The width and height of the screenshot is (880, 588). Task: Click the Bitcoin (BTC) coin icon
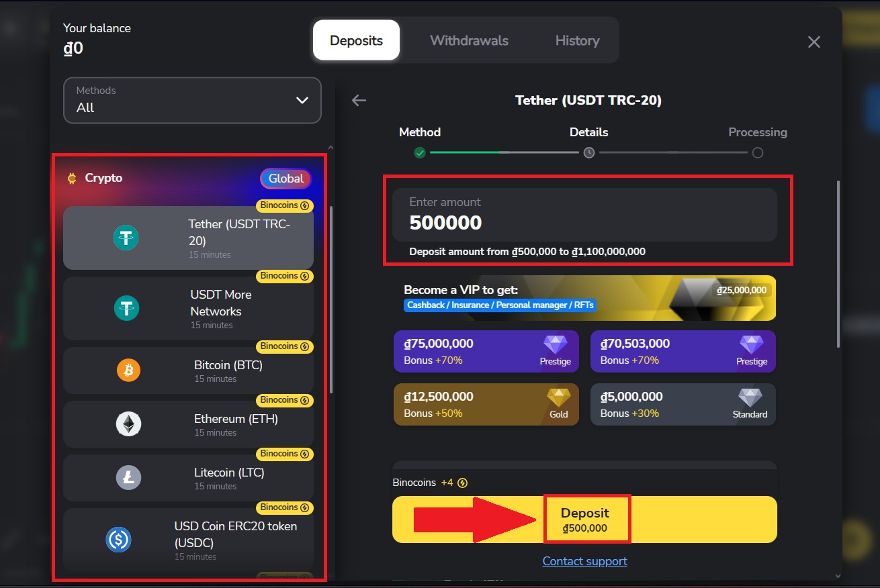tap(128, 370)
